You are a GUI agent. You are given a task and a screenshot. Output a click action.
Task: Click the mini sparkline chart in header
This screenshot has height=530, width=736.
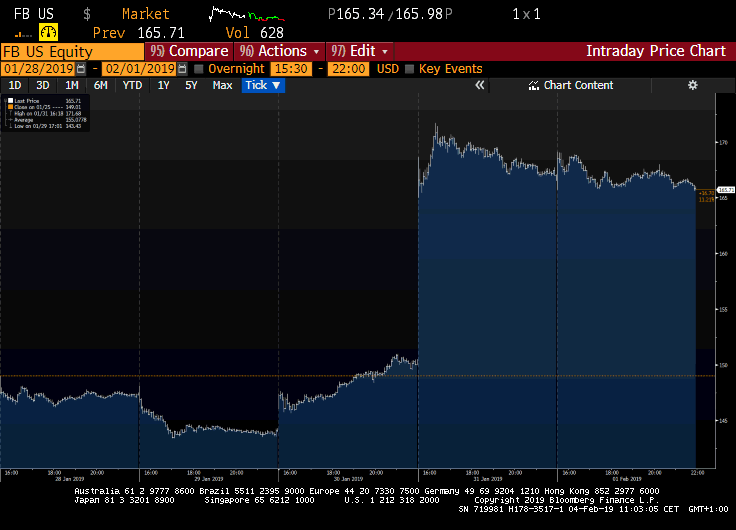(x=246, y=14)
